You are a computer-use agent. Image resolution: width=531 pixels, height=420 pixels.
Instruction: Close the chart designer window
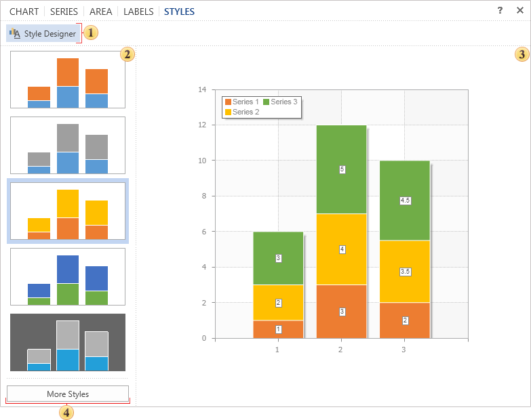click(x=519, y=10)
